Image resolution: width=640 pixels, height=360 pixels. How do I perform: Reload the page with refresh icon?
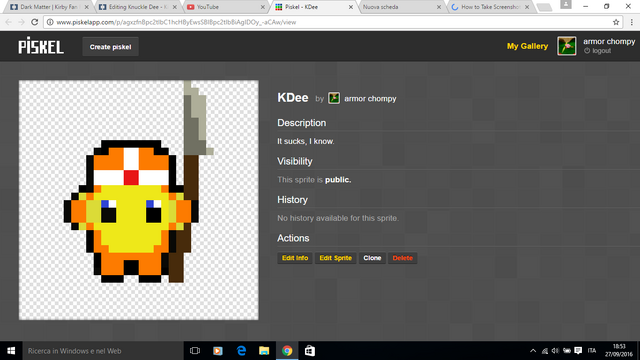(x=35, y=22)
